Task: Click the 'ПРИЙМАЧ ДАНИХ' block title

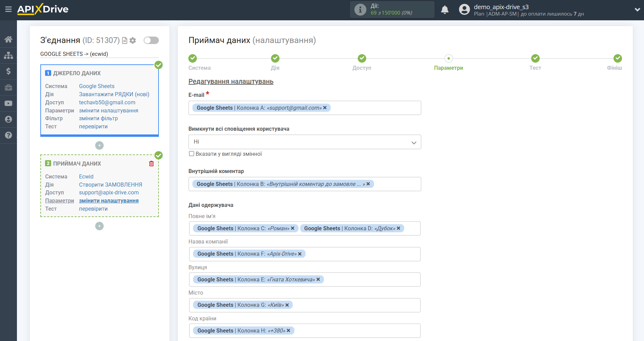Action: coord(77,164)
